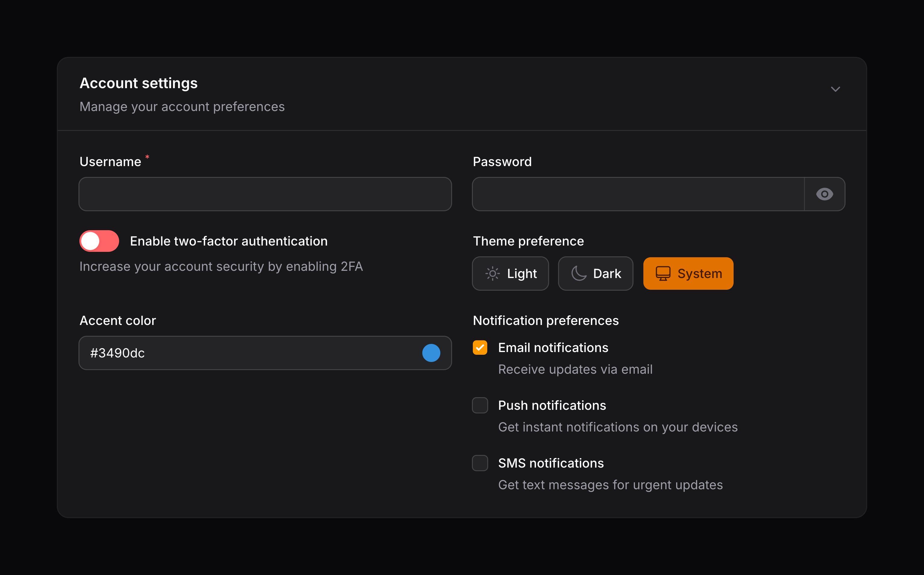Viewport: 924px width, 575px height.
Task: Select the Dark theme
Action: click(595, 274)
